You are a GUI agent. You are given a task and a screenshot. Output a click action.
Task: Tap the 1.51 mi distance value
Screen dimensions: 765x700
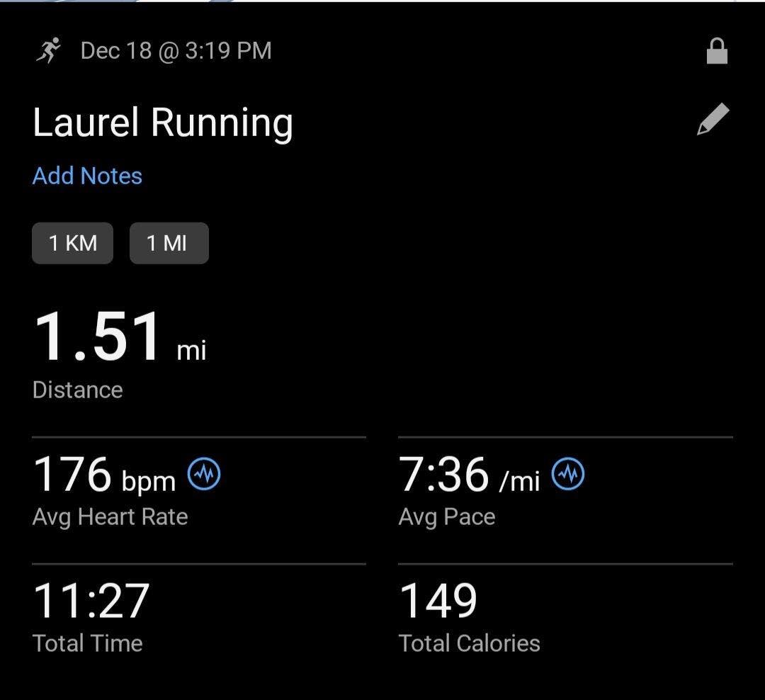[119, 339]
